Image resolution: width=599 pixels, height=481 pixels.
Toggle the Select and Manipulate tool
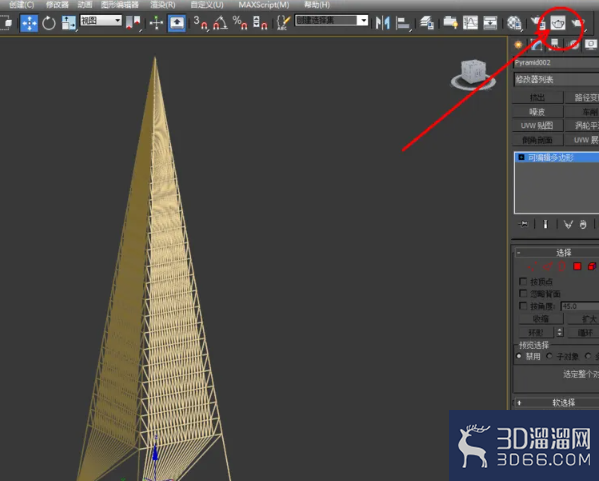click(156, 23)
